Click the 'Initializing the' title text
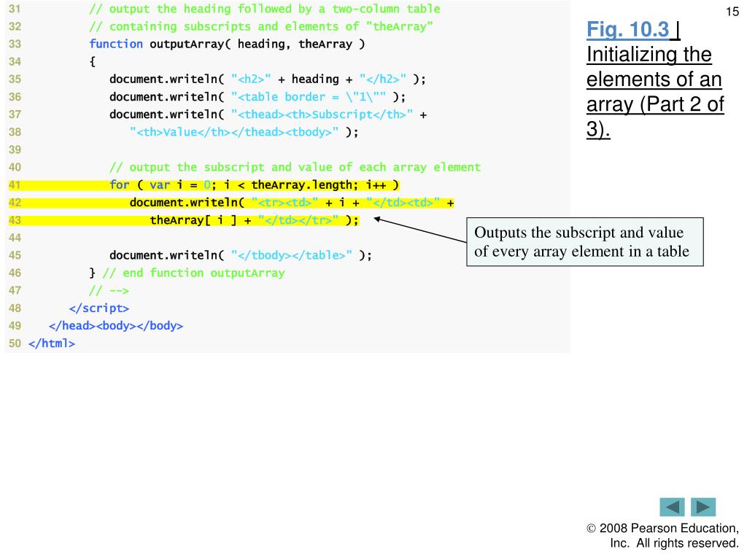The width and height of the screenshot is (747, 560). click(x=649, y=55)
